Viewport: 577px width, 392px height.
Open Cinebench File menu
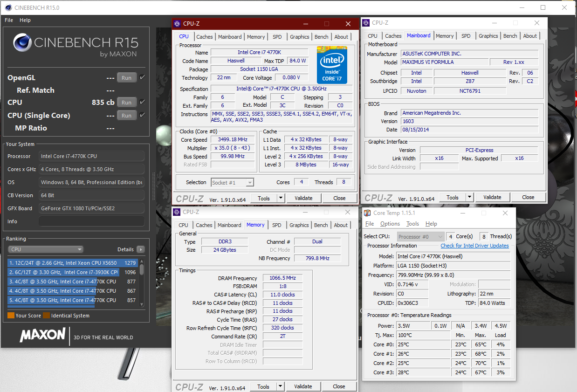(x=9, y=20)
